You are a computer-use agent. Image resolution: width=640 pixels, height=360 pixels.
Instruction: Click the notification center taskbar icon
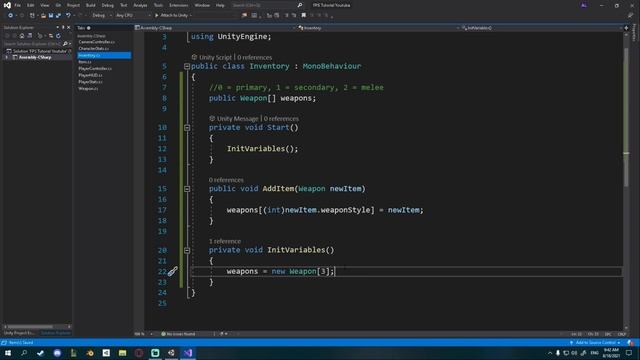629,353
